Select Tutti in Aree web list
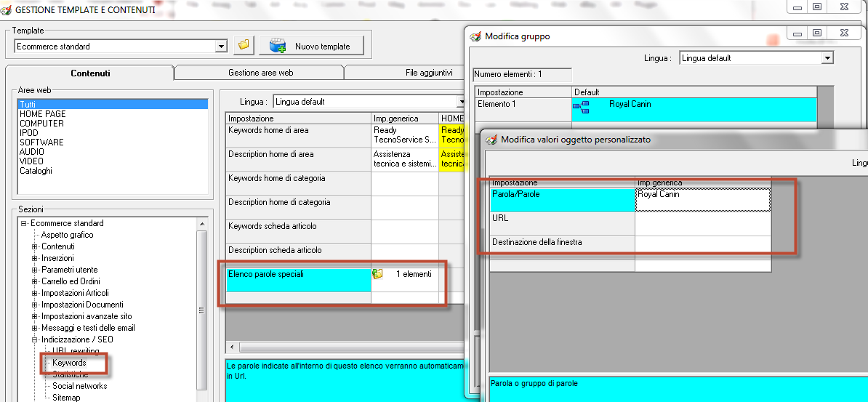This screenshot has width=868, height=402. pyautogui.click(x=113, y=104)
